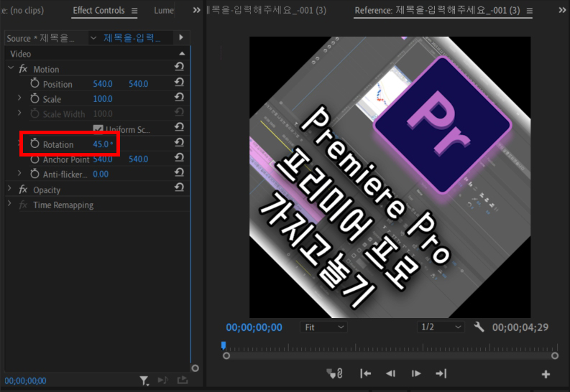Open the Effect Controls filter properties icon
The image size is (570, 392).
[x=144, y=381]
